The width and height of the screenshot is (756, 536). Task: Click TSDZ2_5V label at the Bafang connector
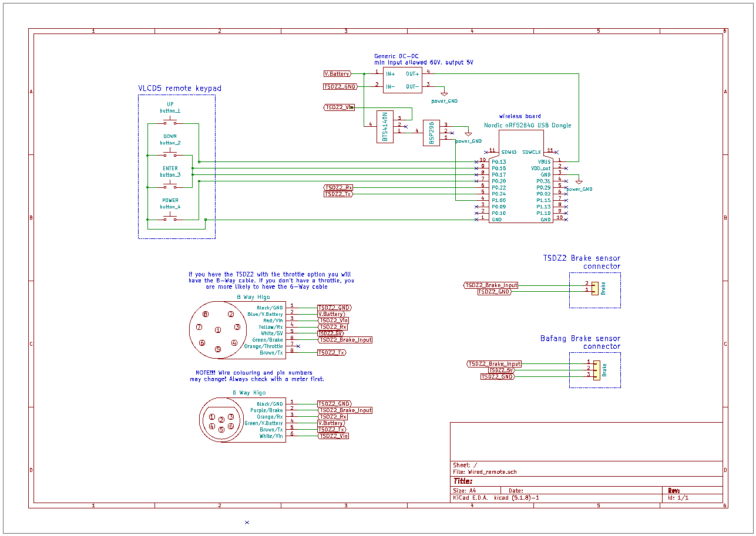click(502, 370)
